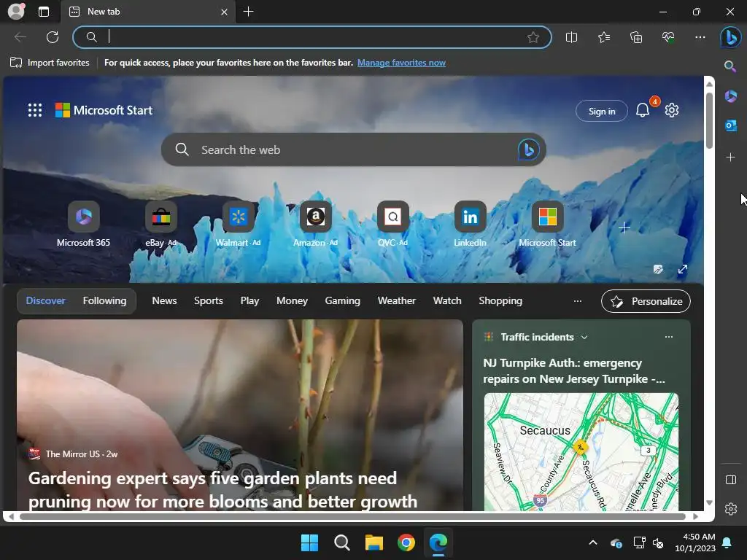Viewport: 747px width, 560px height.
Task: Open sidebar settings gear
Action: [730, 509]
